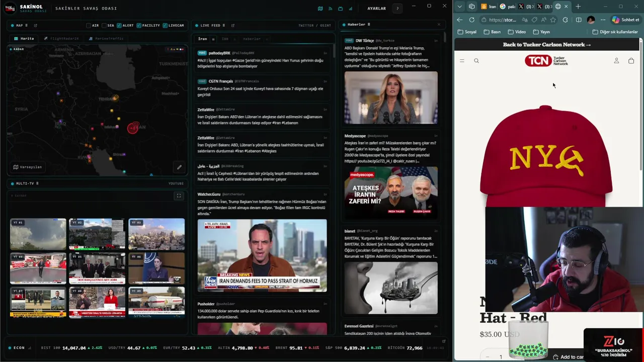Open the map panel icon in the header
644x362 pixels.
click(320, 9)
